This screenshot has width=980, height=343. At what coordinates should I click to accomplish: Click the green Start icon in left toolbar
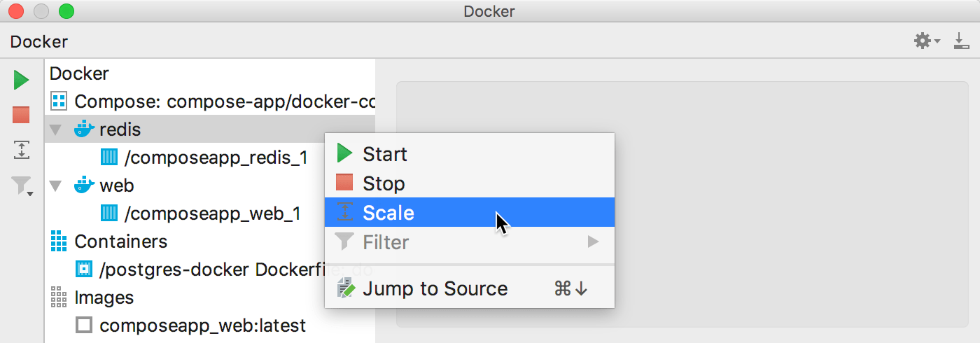[x=21, y=80]
